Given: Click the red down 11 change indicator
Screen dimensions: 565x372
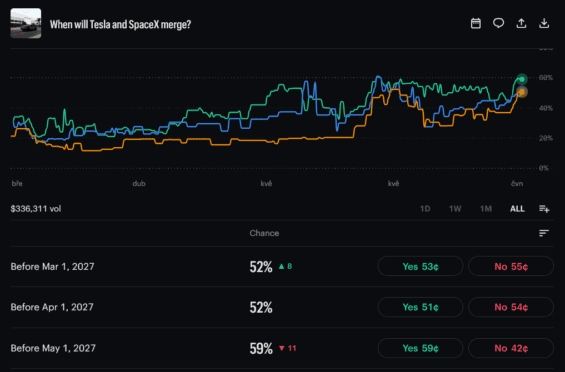Looking at the screenshot, I should click(288, 348).
